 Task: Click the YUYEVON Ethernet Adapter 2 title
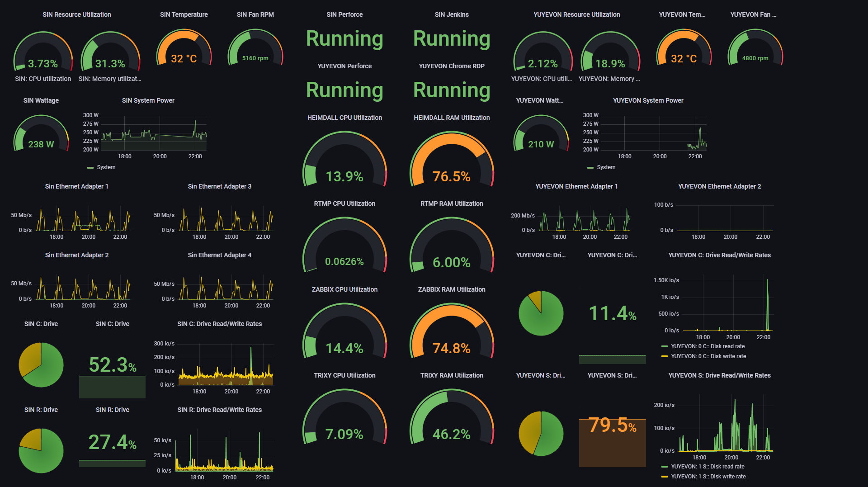pos(720,186)
